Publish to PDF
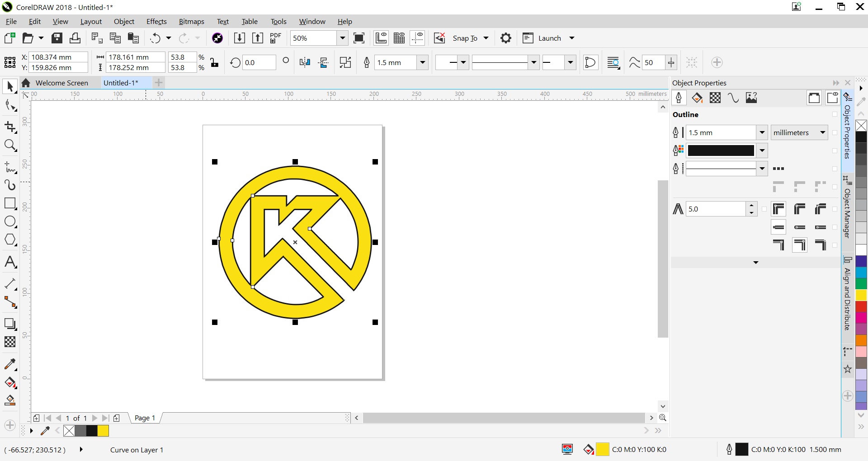 tap(275, 38)
